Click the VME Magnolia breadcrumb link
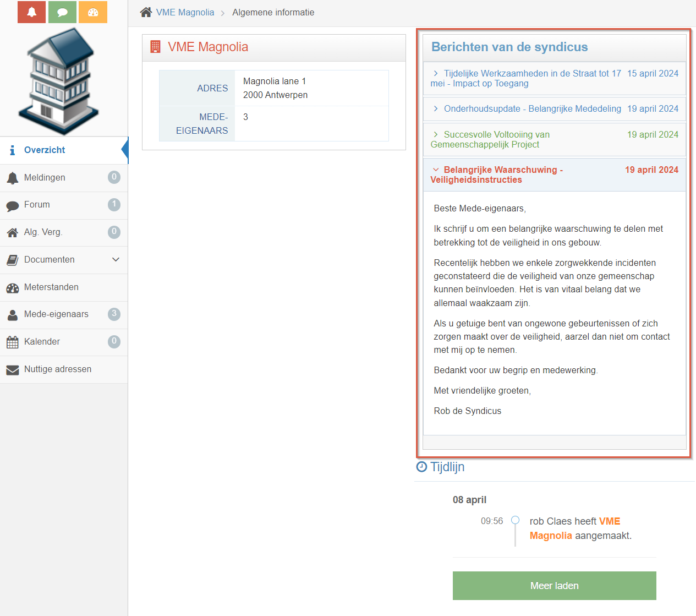 [x=185, y=12]
